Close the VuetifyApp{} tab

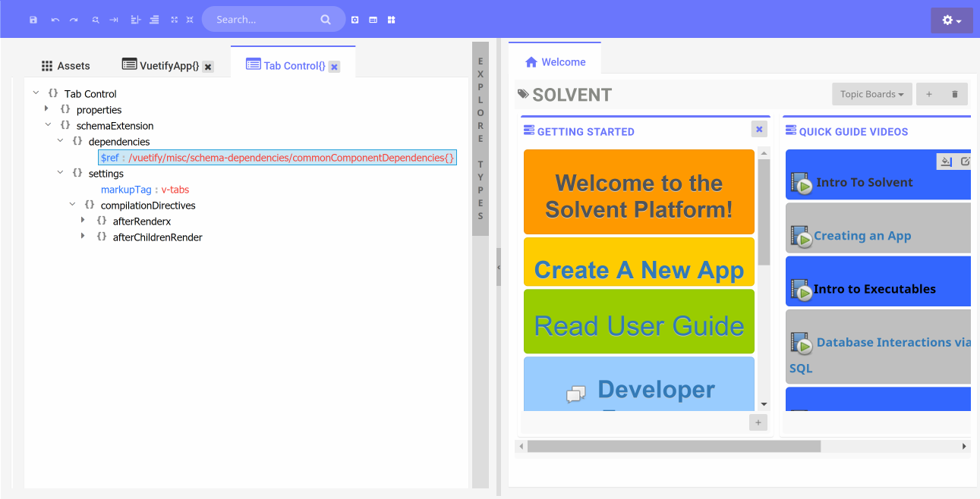[208, 67]
